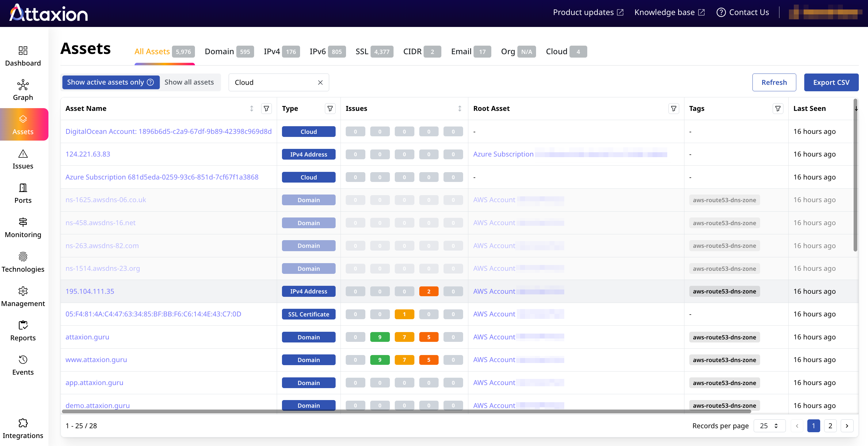
Task: Open the Records per page dropdown
Action: point(769,426)
